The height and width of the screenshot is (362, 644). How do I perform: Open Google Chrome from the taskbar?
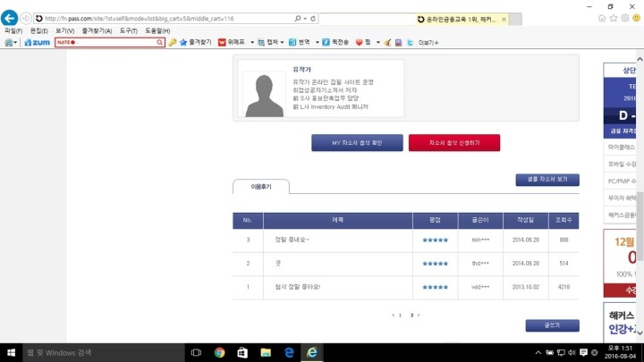point(219,352)
